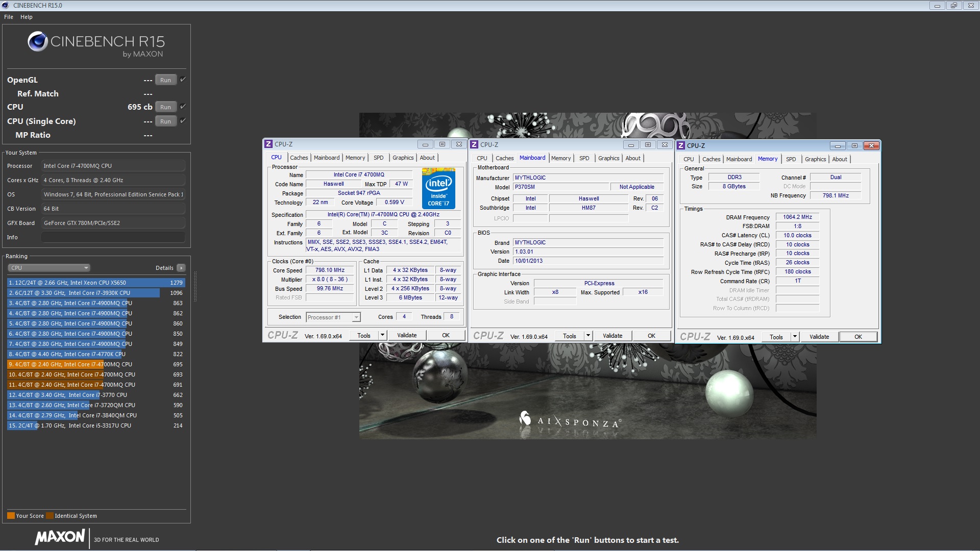This screenshot has width=980, height=551.
Task: Click the Intel inside Core i7 badge
Action: pyautogui.click(x=438, y=188)
